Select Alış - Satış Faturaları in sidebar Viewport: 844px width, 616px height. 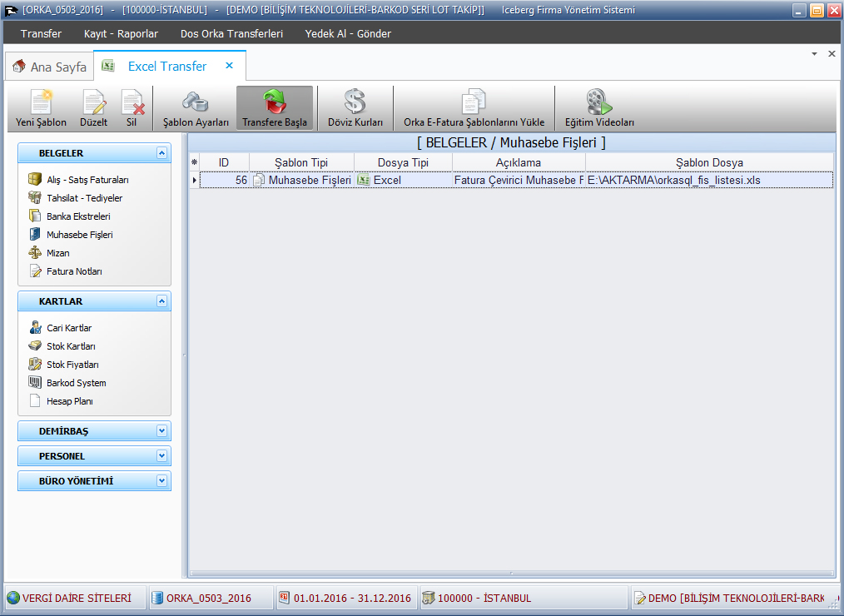coord(87,180)
